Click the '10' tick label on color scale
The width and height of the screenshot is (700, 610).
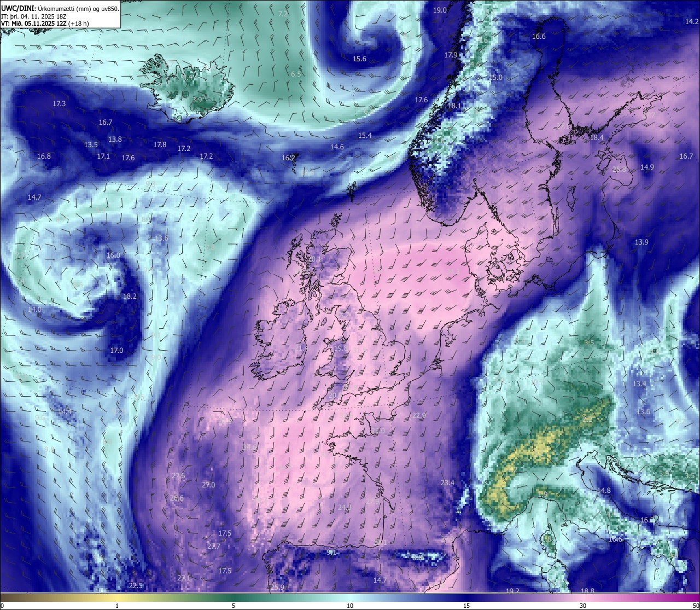point(350,606)
